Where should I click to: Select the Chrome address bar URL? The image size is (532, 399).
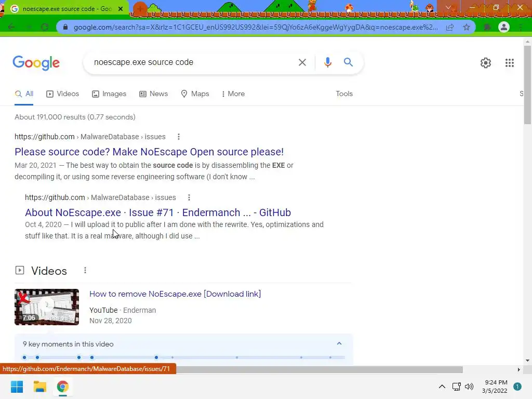[256, 27]
